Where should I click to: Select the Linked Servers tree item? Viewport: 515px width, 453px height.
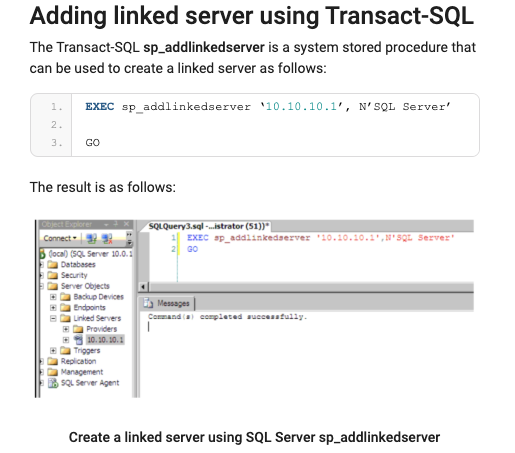tap(97, 318)
